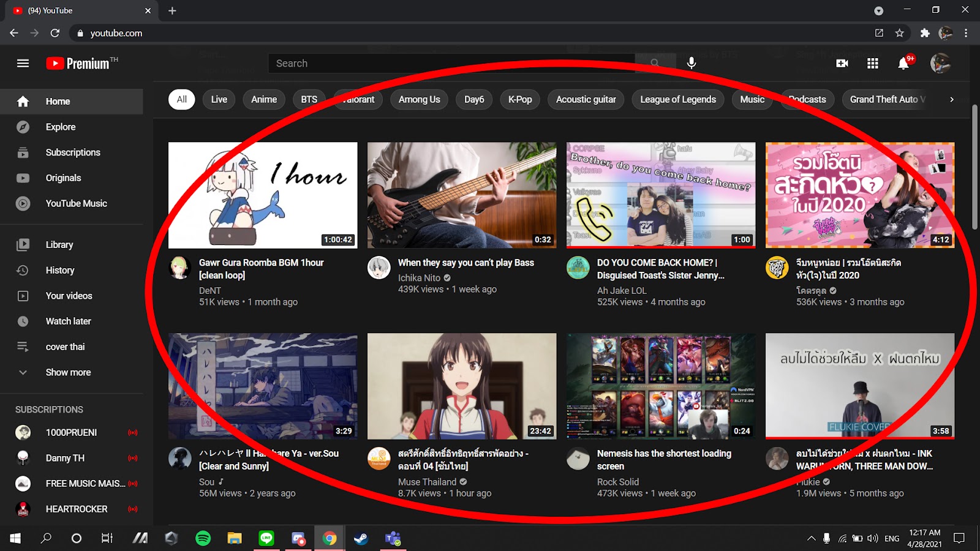
Task: Open Explore in the sidebar
Action: coord(72,127)
